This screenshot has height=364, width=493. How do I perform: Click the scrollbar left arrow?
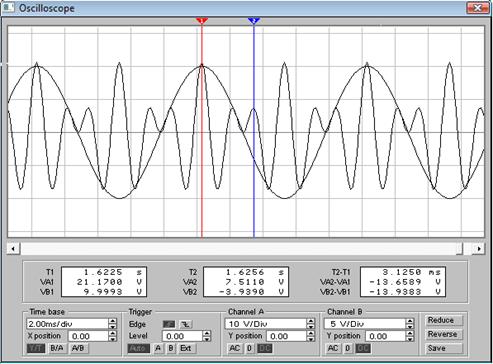tap(13, 249)
